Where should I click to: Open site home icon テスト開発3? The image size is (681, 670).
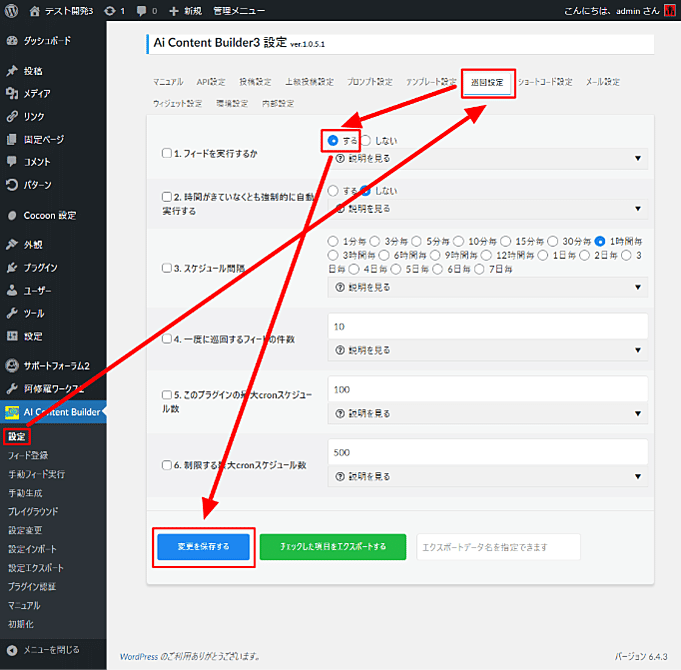(34, 11)
